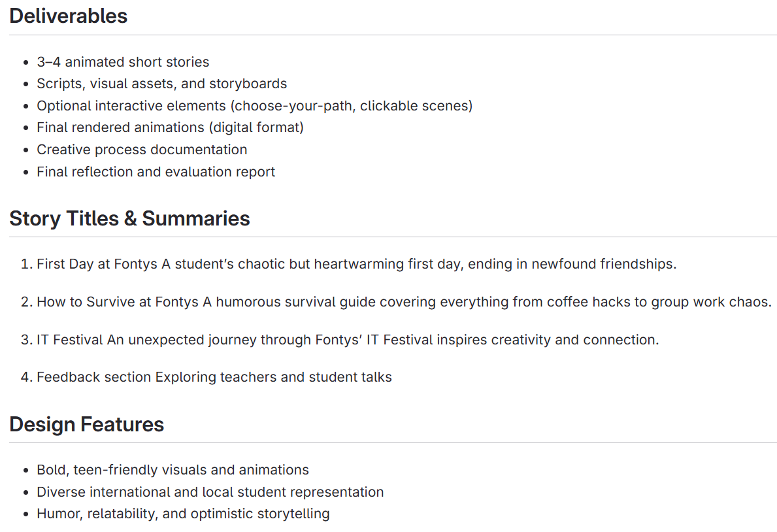
Task: Click the '3–4 animated short stories' bullet
Action: tap(123, 62)
